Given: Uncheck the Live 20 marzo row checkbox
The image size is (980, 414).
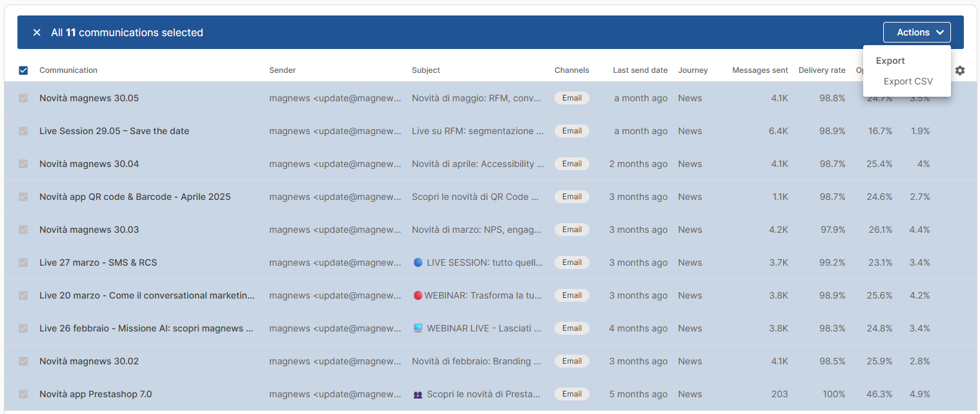Looking at the screenshot, I should click(23, 295).
